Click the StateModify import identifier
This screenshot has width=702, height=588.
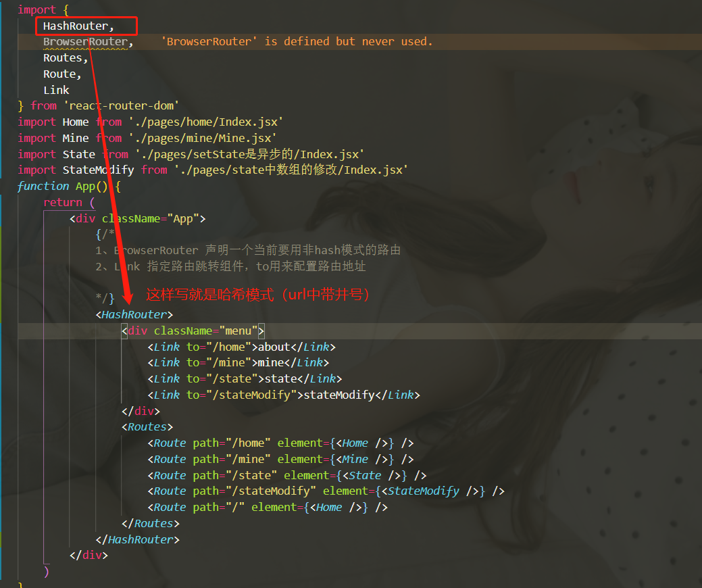[98, 170]
